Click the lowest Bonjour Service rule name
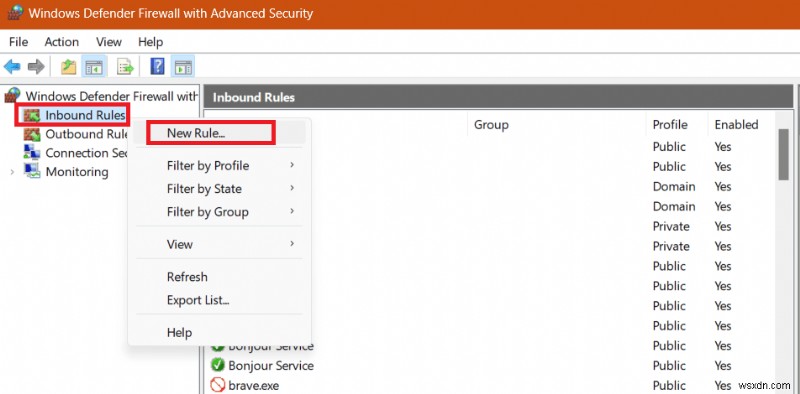The height and width of the screenshot is (394, 800). [x=271, y=366]
